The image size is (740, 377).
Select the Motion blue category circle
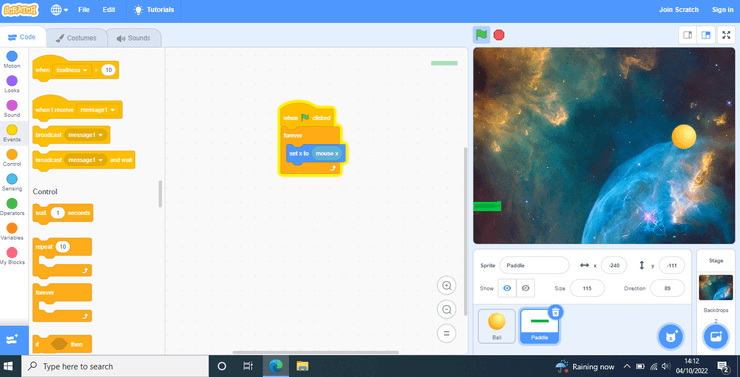point(12,57)
